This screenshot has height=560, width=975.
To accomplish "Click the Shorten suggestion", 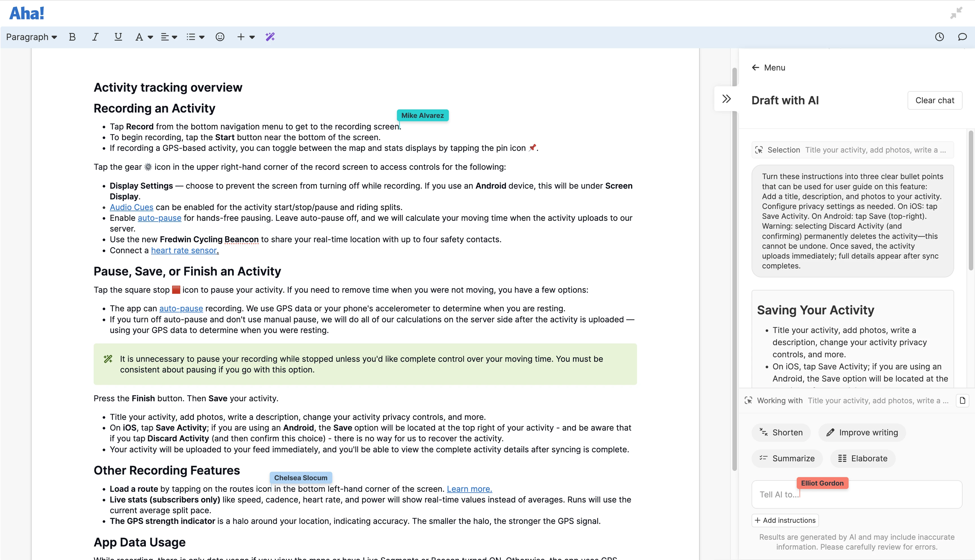I will [781, 432].
